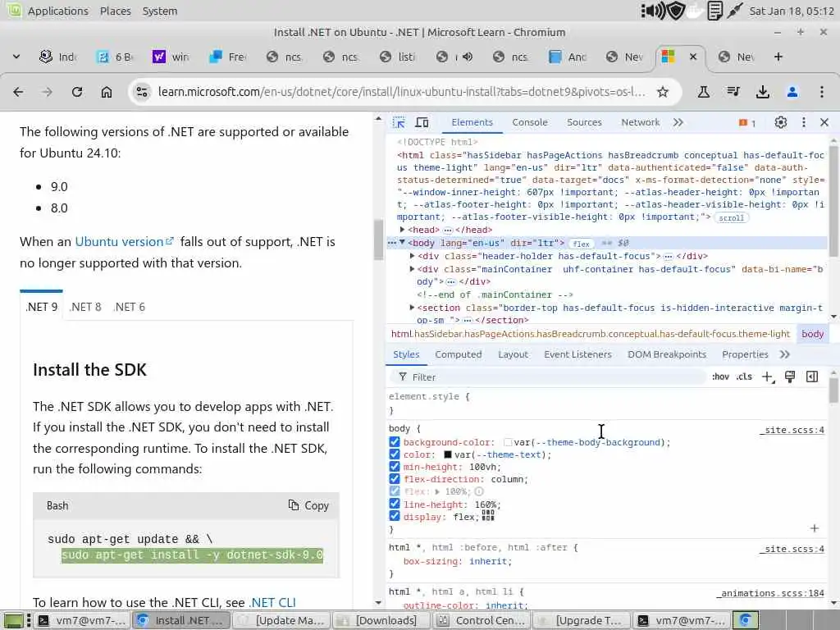Expand the border-top section node
840x630 pixels.
(412, 308)
